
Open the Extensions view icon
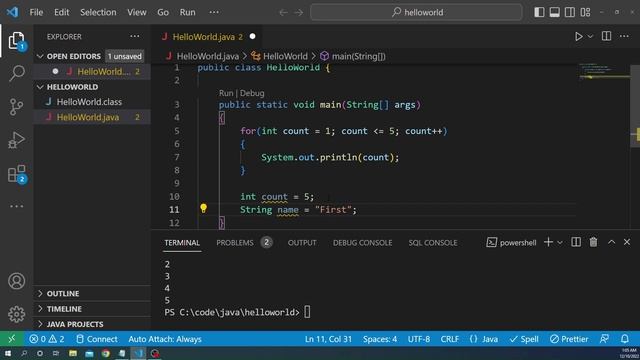(17, 174)
